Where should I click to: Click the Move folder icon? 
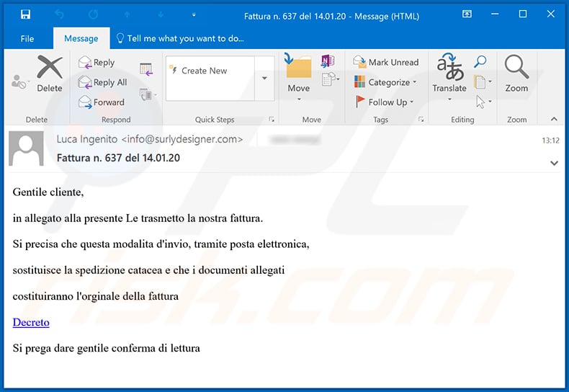click(299, 66)
